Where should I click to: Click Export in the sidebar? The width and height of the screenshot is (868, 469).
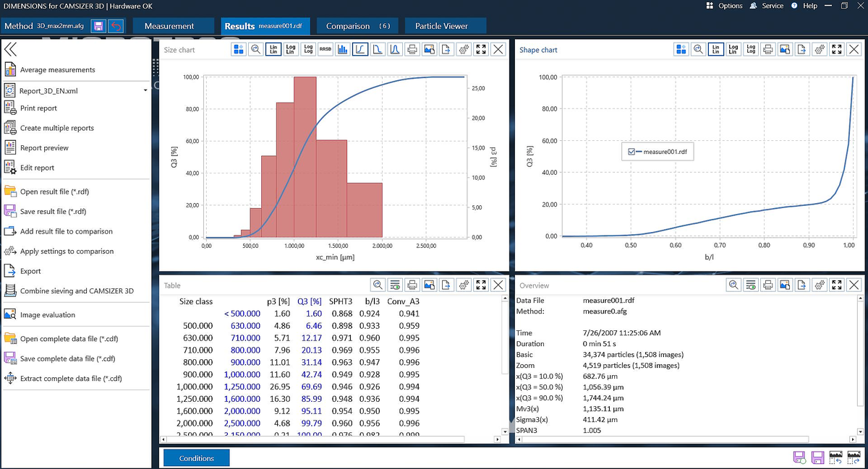click(30, 272)
